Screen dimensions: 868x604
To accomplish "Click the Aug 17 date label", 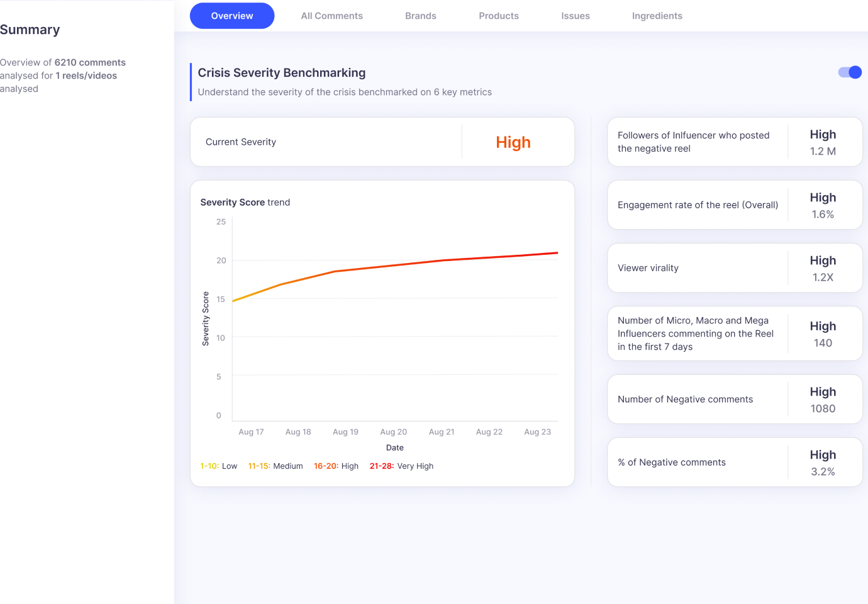I will coord(251,432).
